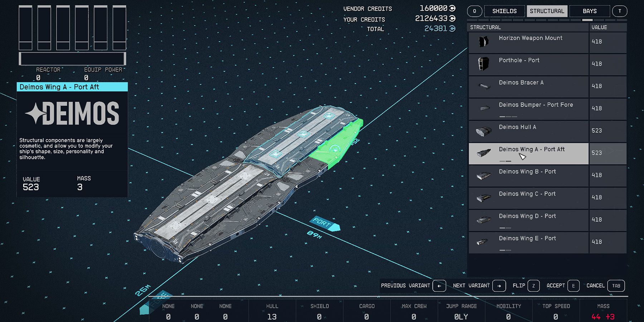Image resolution: width=644 pixels, height=322 pixels.
Task: Switch to the Shields tab
Action: (x=504, y=11)
